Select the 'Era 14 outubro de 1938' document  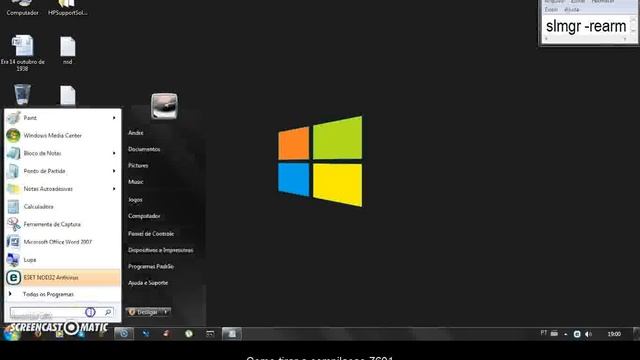22,53
